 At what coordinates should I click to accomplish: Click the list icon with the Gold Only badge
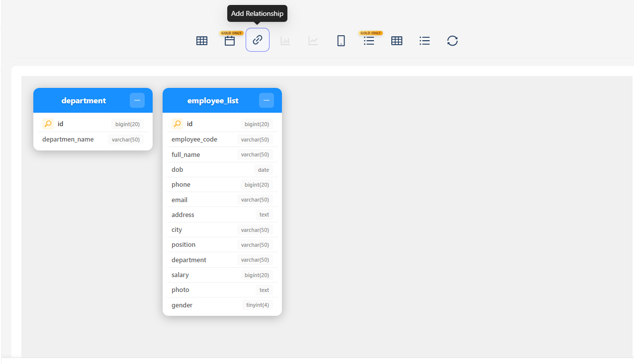pos(369,41)
